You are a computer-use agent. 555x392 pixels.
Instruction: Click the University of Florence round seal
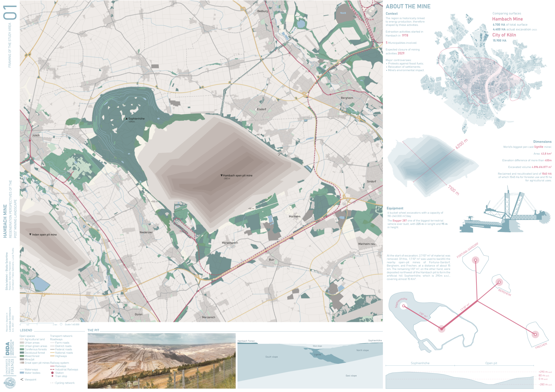[x=10, y=383]
